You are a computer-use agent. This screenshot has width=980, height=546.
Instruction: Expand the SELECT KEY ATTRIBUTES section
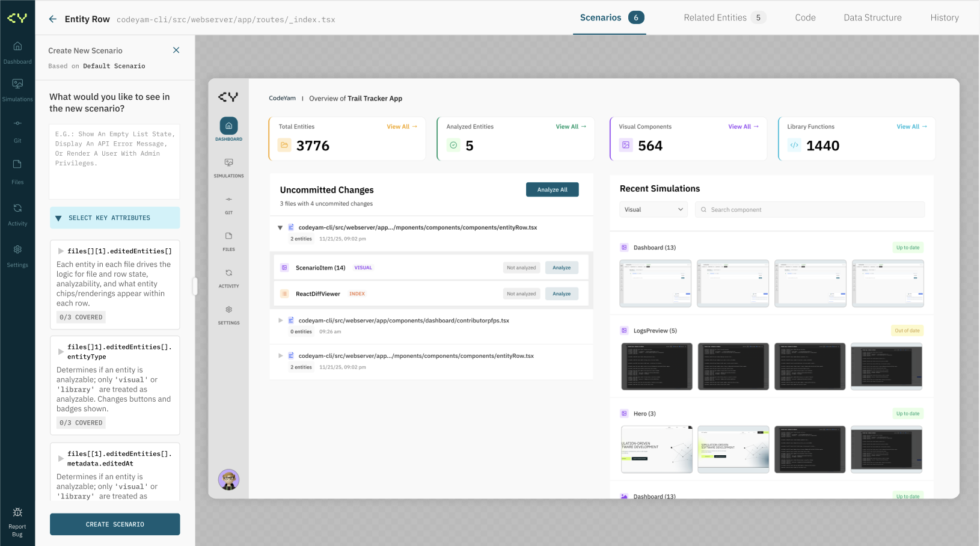(114, 218)
